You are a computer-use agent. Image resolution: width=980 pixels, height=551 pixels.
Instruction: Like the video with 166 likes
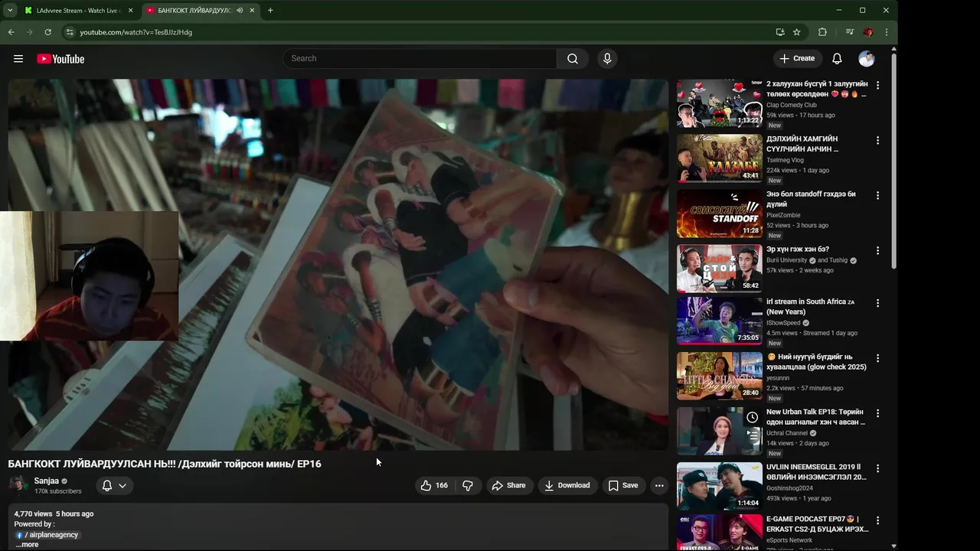pos(434,485)
